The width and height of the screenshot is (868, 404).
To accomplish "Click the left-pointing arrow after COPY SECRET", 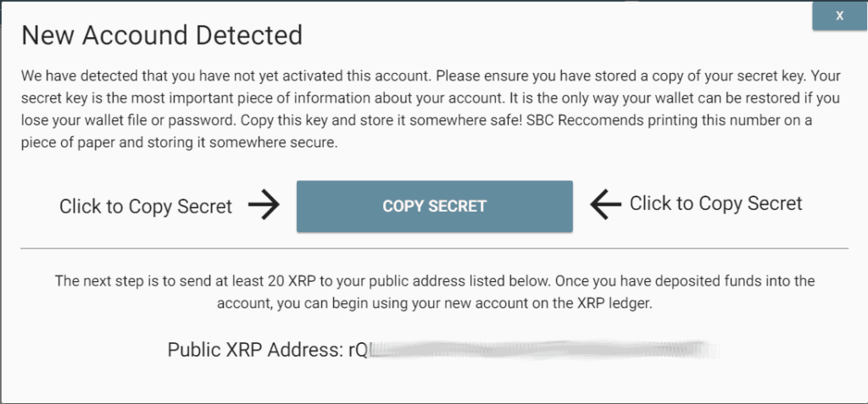I will click(604, 204).
